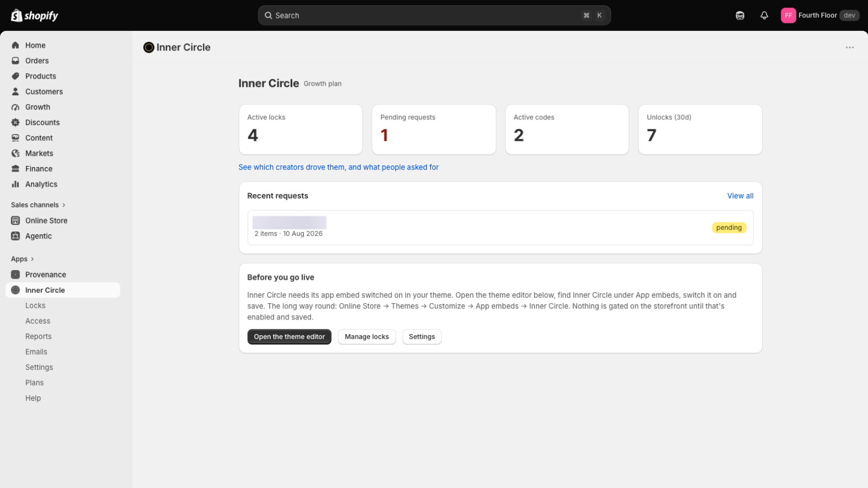Screen dimensions: 868x488
Task: Open the Active codes stat card
Action: click(567, 130)
